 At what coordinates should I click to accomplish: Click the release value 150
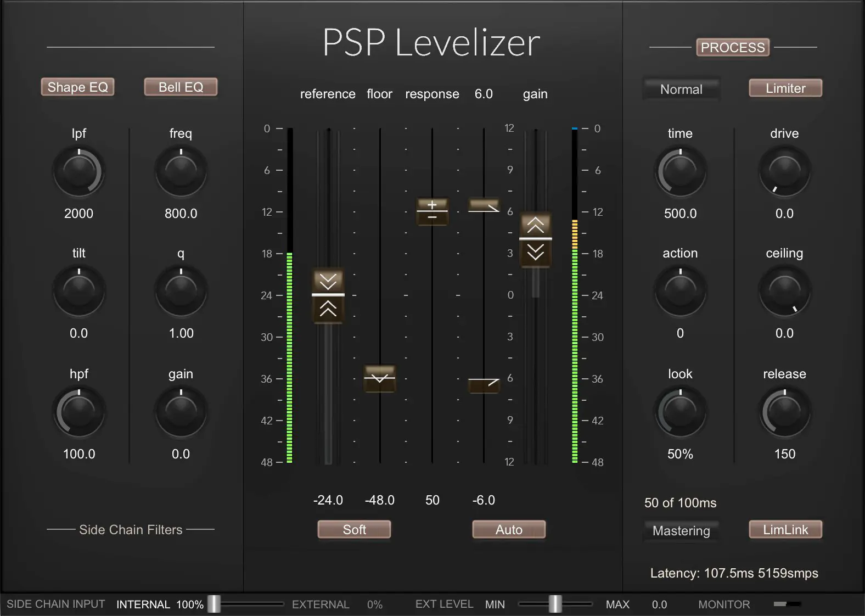point(785,454)
